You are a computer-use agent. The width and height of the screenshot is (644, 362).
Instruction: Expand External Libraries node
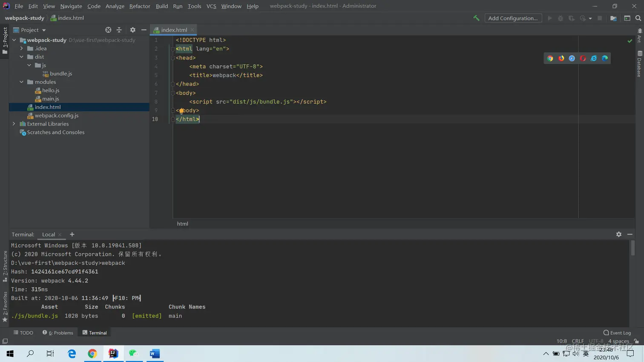click(14, 124)
